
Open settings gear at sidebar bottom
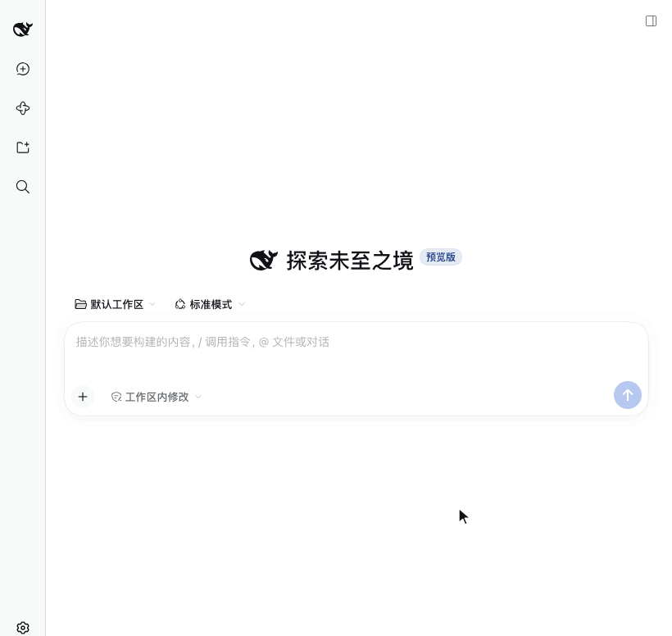pos(23,628)
